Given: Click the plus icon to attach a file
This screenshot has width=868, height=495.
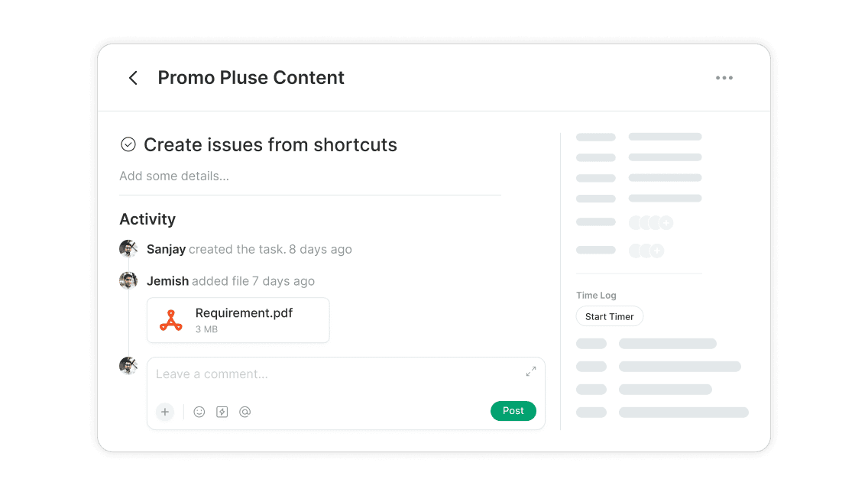Looking at the screenshot, I should point(165,412).
